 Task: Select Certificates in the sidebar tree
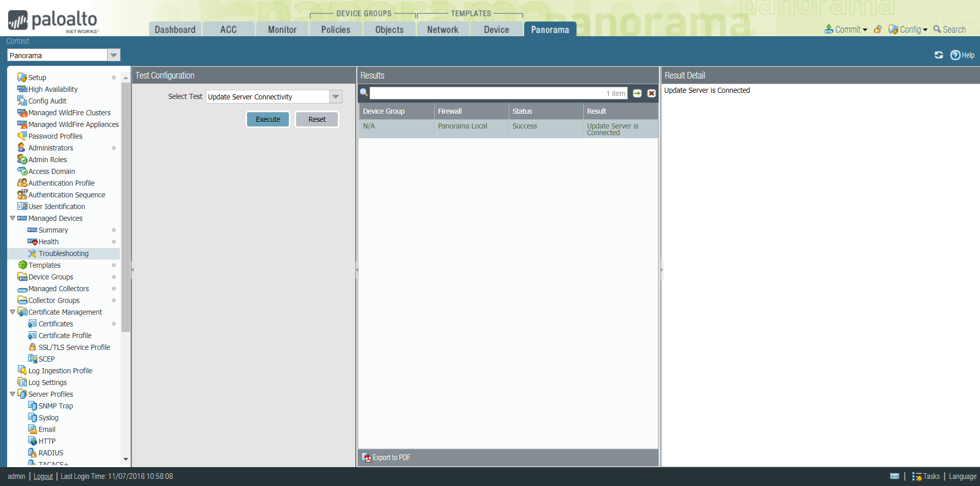coord(56,324)
